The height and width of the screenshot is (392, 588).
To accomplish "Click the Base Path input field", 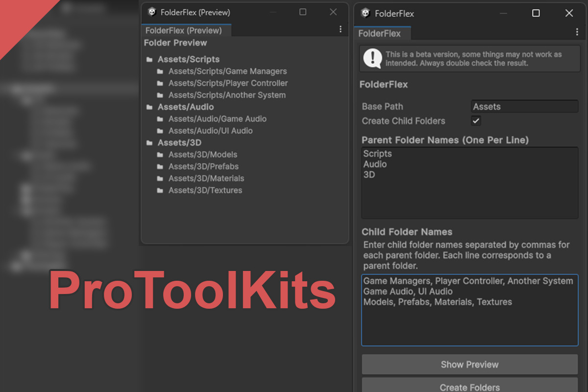I will point(524,106).
